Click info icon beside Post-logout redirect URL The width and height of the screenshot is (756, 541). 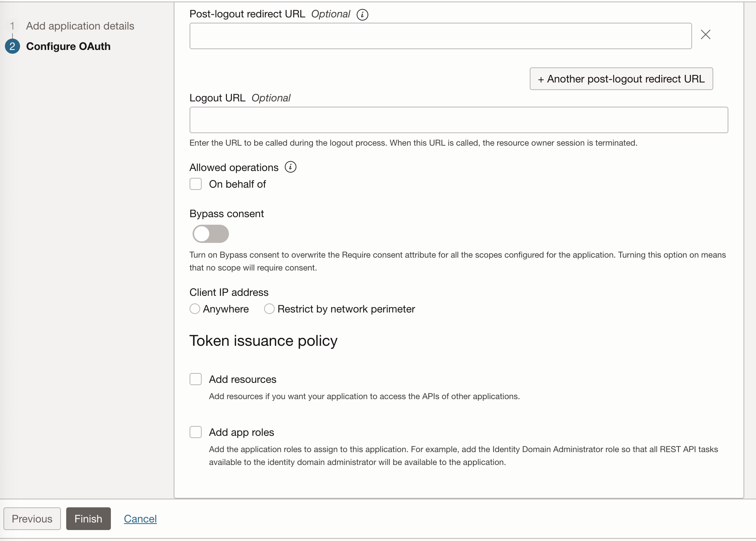click(x=362, y=15)
